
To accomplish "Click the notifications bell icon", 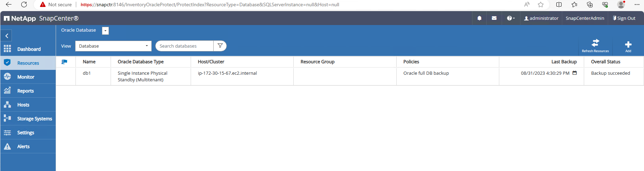I will click(479, 18).
